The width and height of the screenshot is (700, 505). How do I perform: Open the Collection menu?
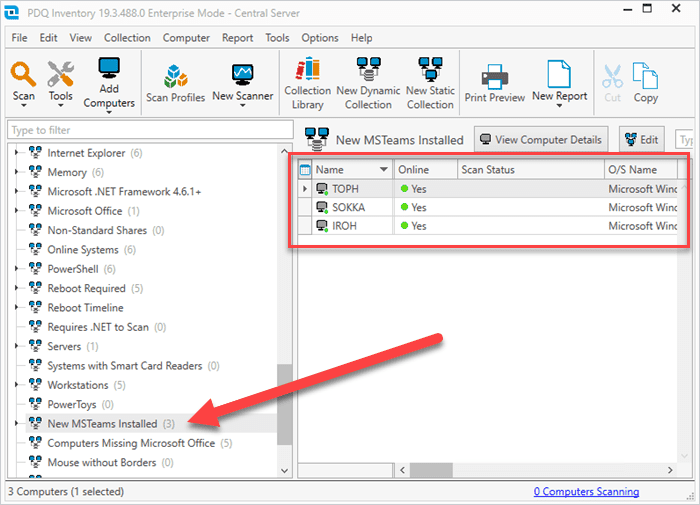[x=127, y=38]
